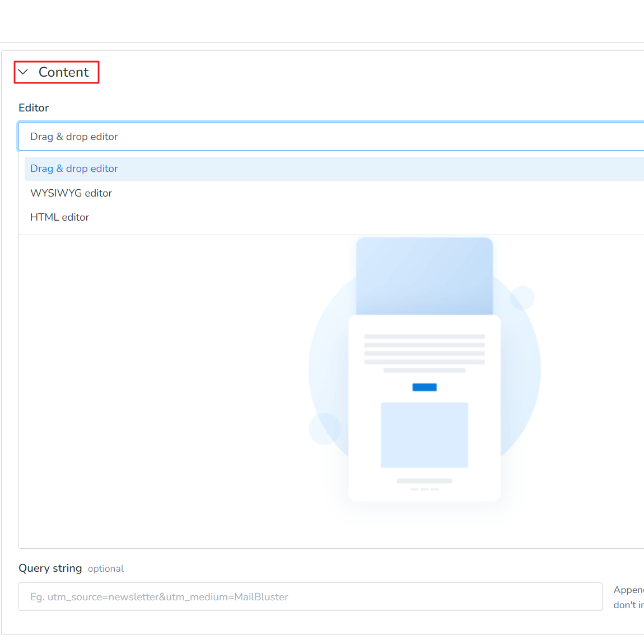The image size is (644, 644).
Task: Focus the Query string input field
Action: pos(310,596)
